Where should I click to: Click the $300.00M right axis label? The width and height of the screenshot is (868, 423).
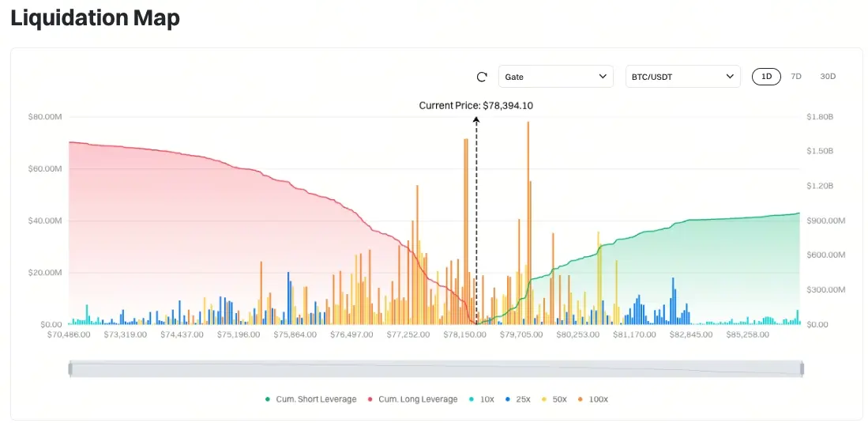pyautogui.click(x=826, y=290)
